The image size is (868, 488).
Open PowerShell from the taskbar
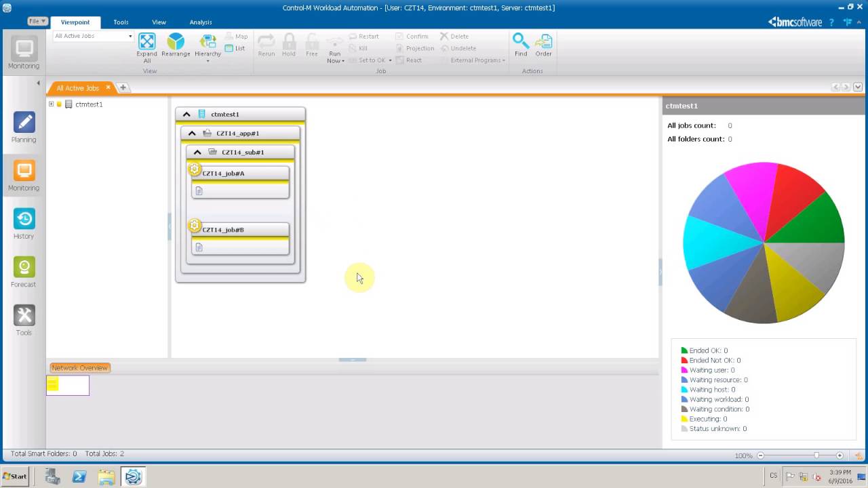click(79, 477)
